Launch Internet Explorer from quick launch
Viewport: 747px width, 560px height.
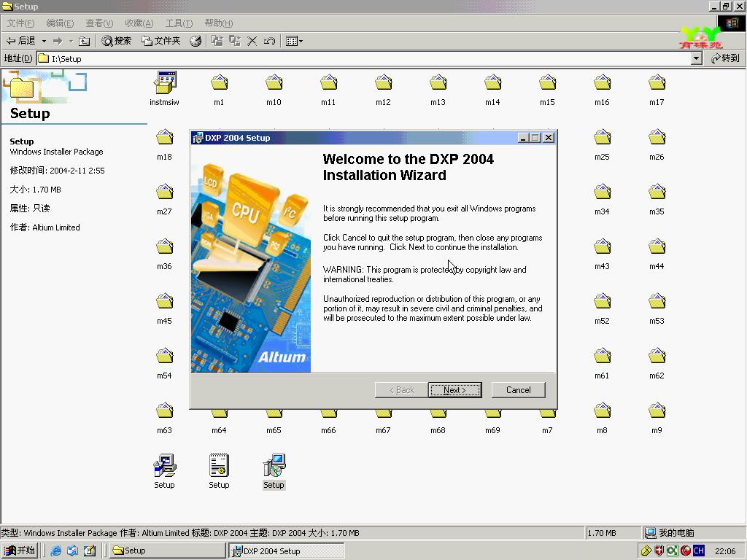pos(55,551)
